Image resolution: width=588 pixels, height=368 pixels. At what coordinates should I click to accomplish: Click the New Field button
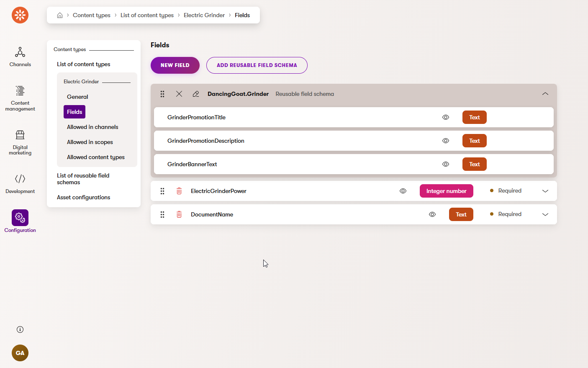[175, 65]
